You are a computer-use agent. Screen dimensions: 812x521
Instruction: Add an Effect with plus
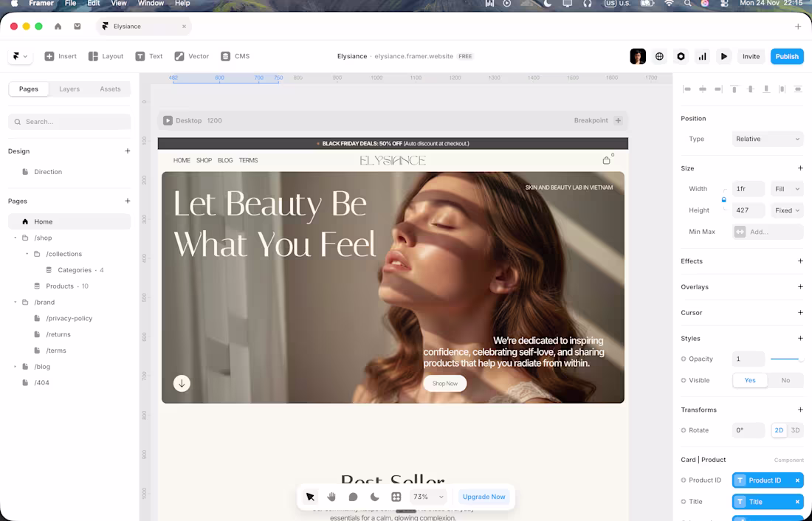(x=800, y=261)
